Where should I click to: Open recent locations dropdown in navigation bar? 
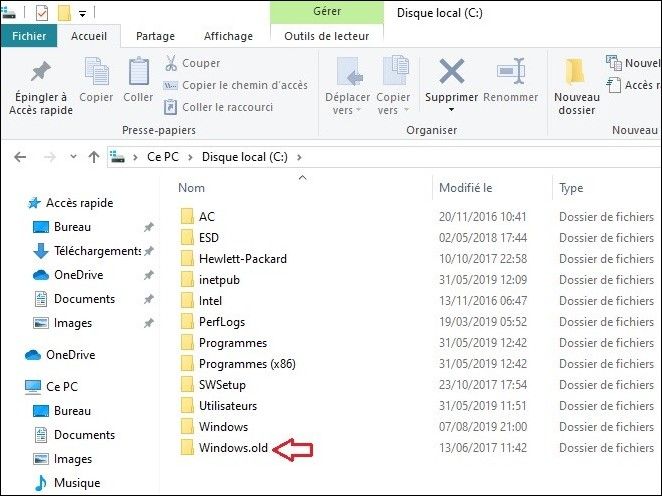pos(73,157)
